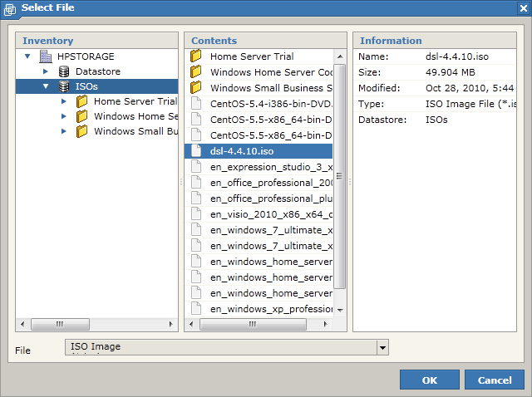Click the ISOs datastore icon in Inventory
The width and height of the screenshot is (532, 397).
click(x=64, y=86)
